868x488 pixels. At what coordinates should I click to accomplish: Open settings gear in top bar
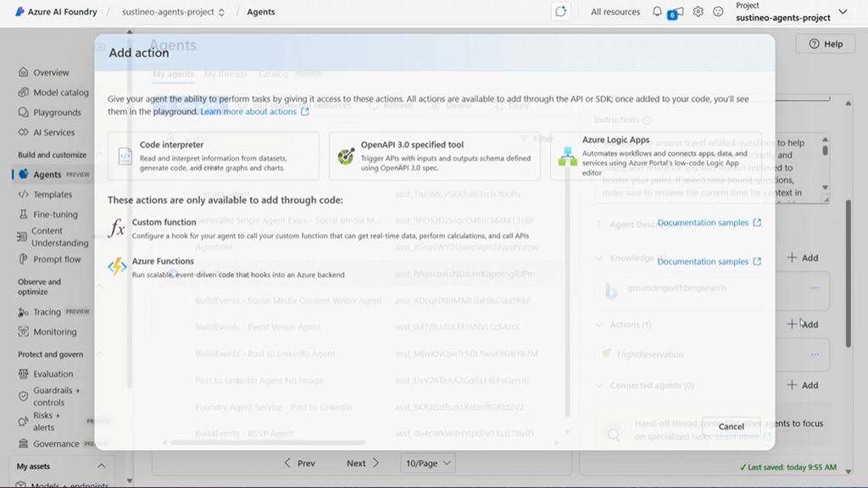coord(698,12)
